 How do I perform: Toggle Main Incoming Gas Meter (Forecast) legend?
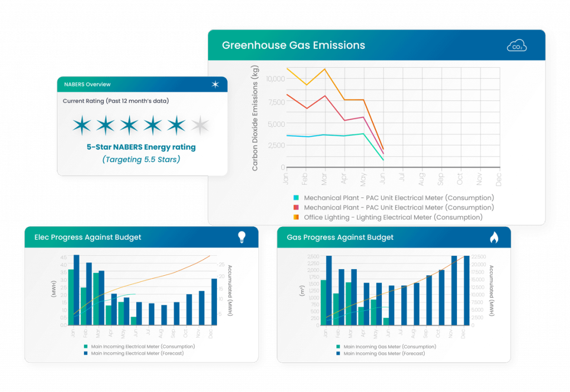[381, 354]
